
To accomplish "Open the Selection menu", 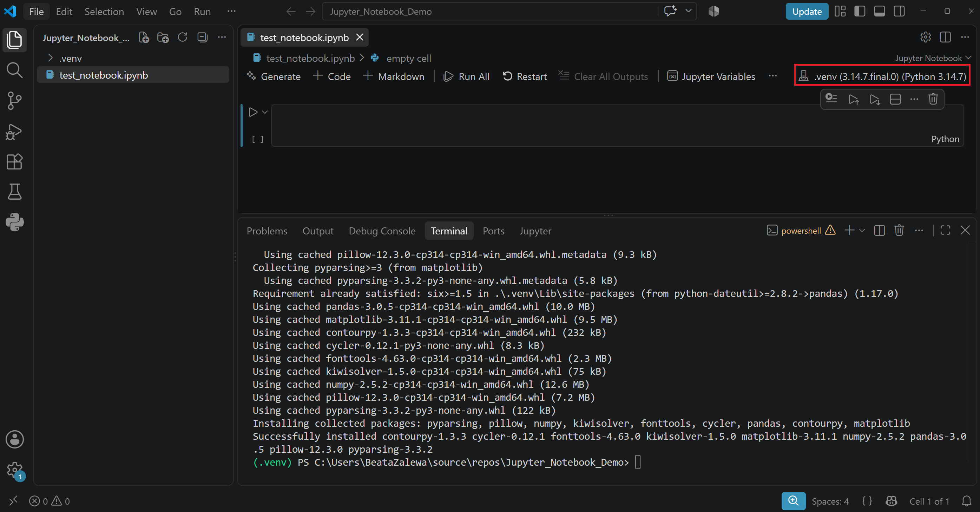I will coord(104,11).
